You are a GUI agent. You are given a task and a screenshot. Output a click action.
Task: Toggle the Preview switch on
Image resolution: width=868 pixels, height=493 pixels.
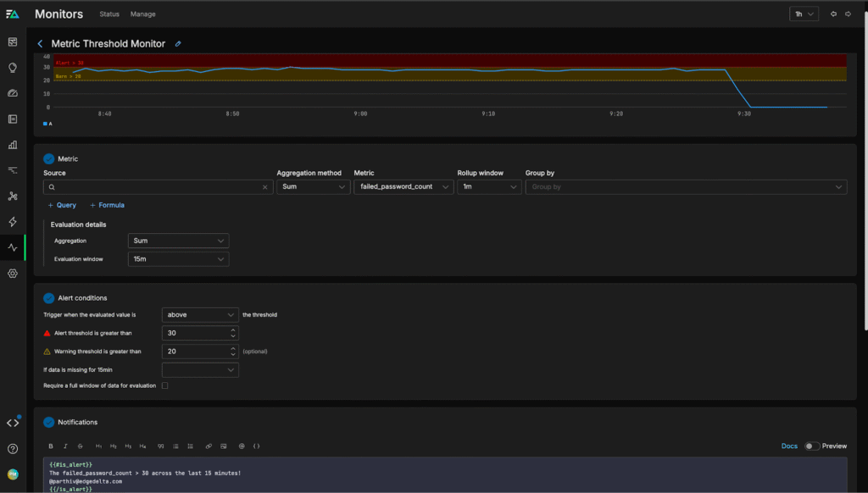point(812,446)
